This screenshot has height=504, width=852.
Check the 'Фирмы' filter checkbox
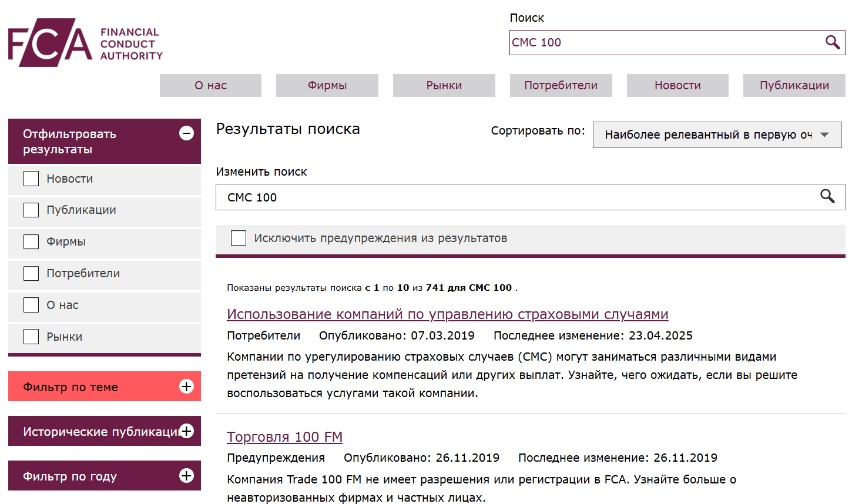pos(31,241)
